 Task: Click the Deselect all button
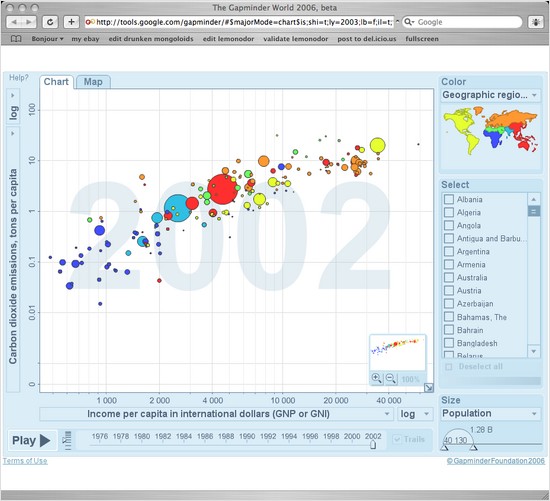click(474, 367)
